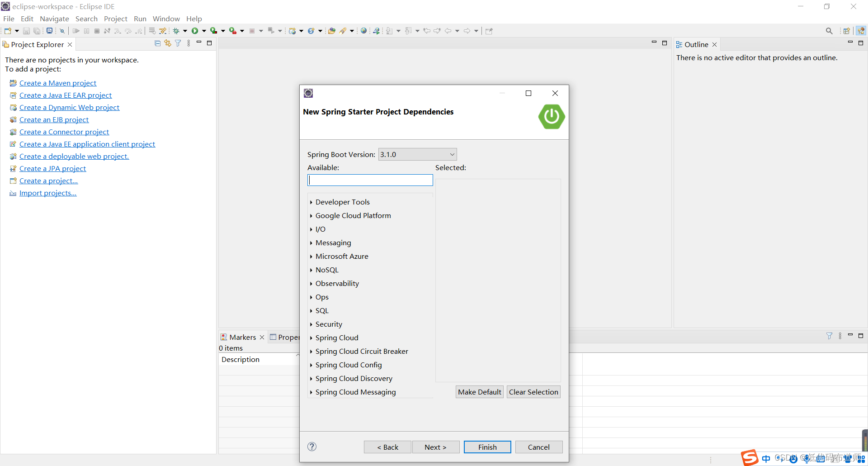Screen dimensions: 868x466
Task: Click the Save toolbar icon
Action: (x=26, y=31)
